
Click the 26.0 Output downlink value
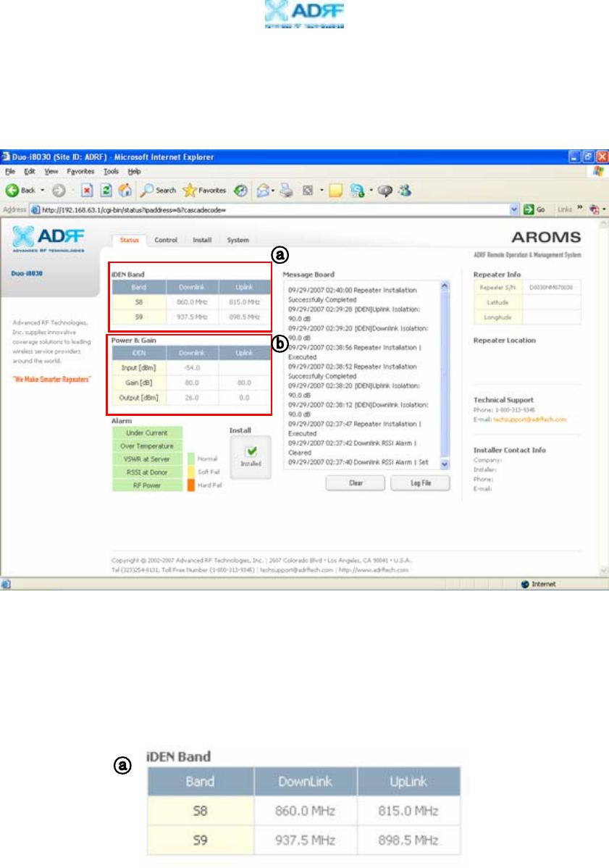coord(192,398)
